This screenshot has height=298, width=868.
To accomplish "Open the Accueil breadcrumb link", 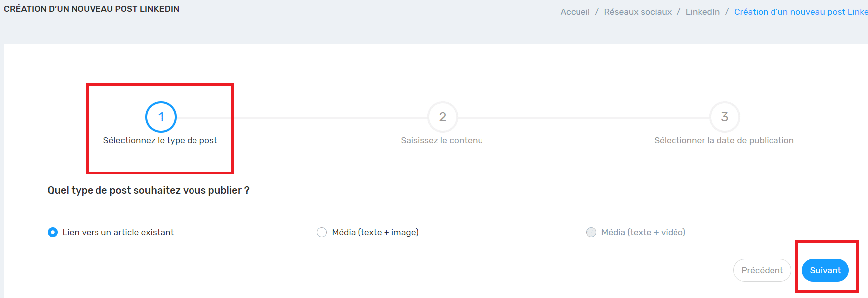I will tap(575, 12).
